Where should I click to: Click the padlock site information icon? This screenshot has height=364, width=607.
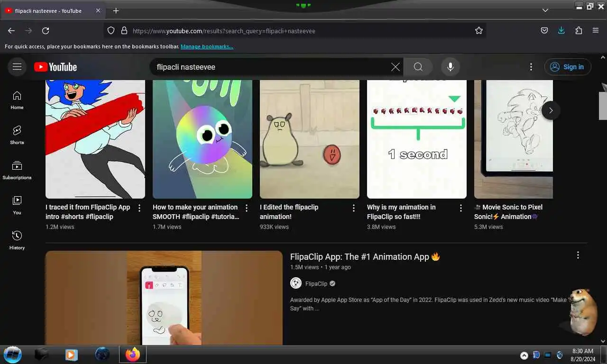(124, 30)
